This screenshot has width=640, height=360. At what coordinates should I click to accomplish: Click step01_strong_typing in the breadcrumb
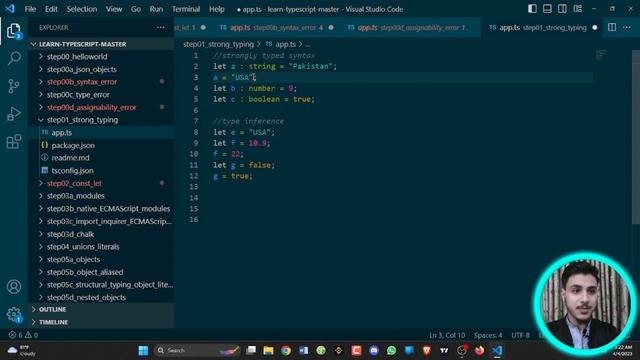[218, 44]
